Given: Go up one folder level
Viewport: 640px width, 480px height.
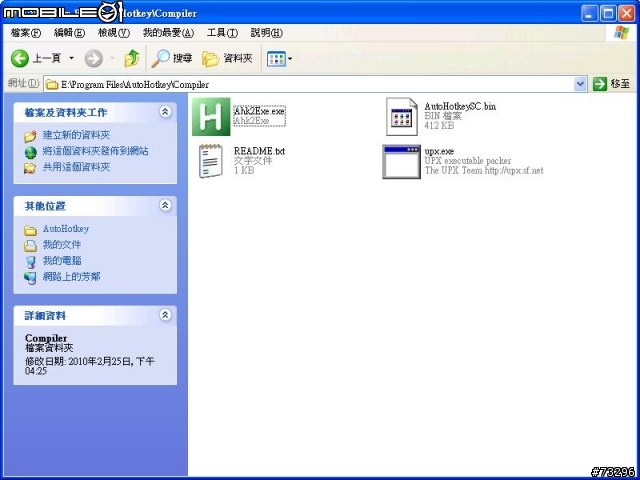Looking at the screenshot, I should 131,59.
